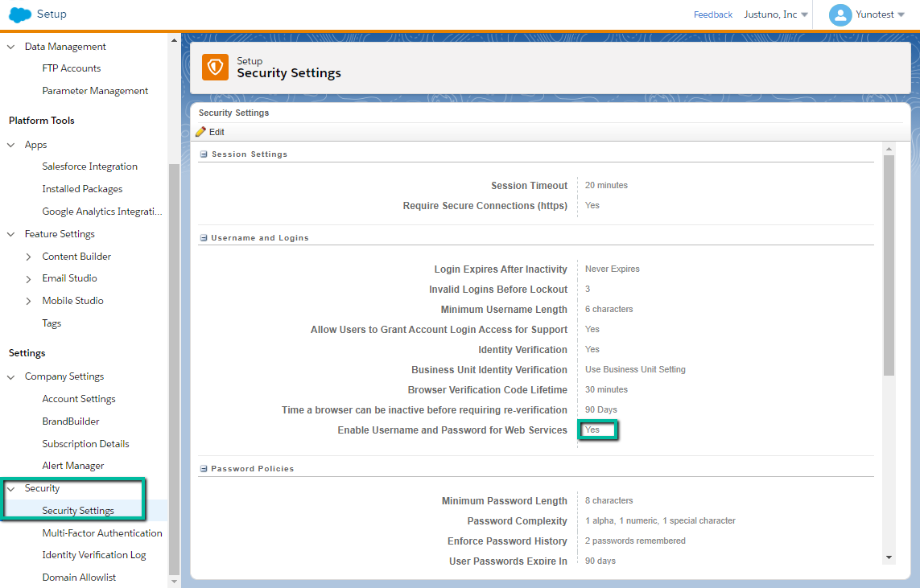Image resolution: width=920 pixels, height=588 pixels.
Task: Collapse the Data Management chevron
Action: coord(11,47)
